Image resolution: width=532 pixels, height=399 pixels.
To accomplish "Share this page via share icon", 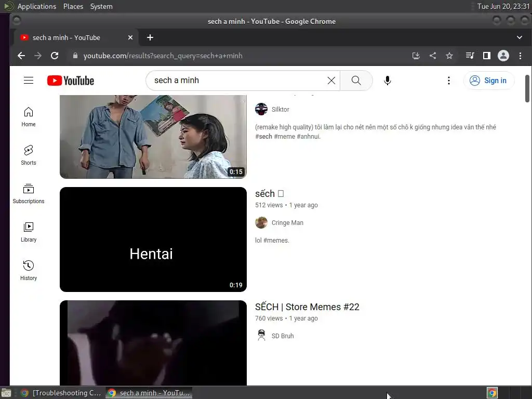I will [433, 56].
